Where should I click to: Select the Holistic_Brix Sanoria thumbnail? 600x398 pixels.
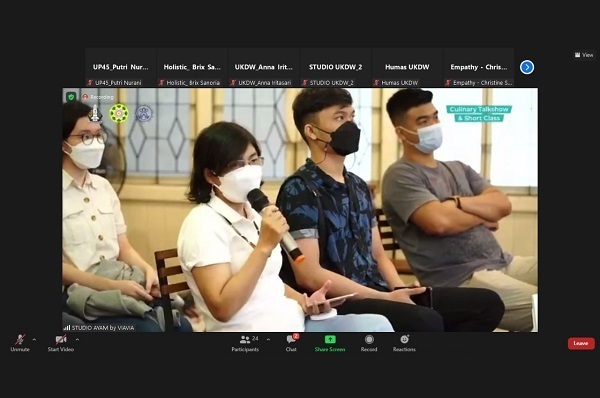tap(192, 67)
